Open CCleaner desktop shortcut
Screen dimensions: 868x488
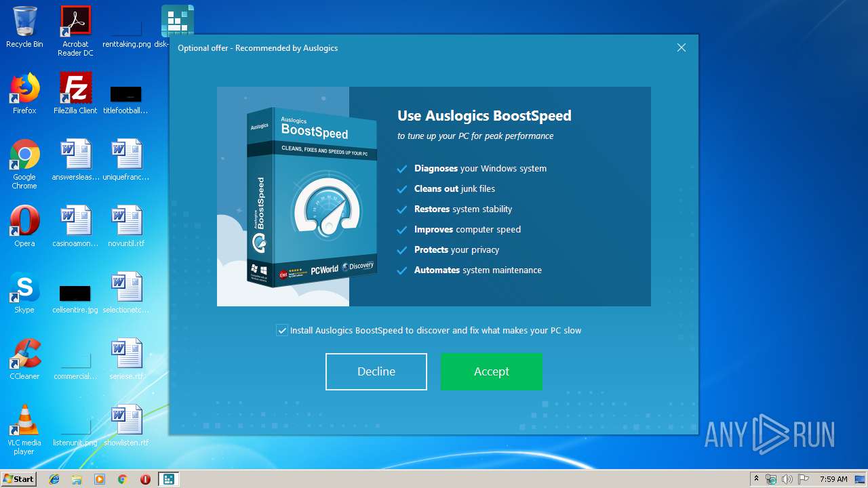pos(24,359)
